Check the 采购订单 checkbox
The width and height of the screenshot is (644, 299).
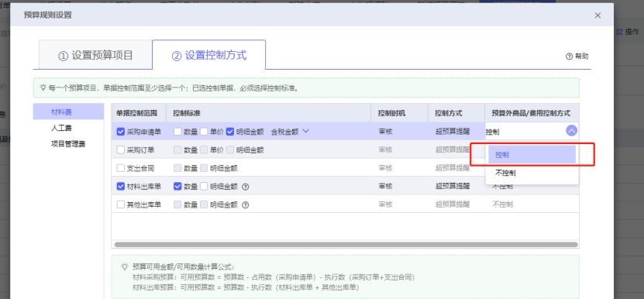coord(121,150)
